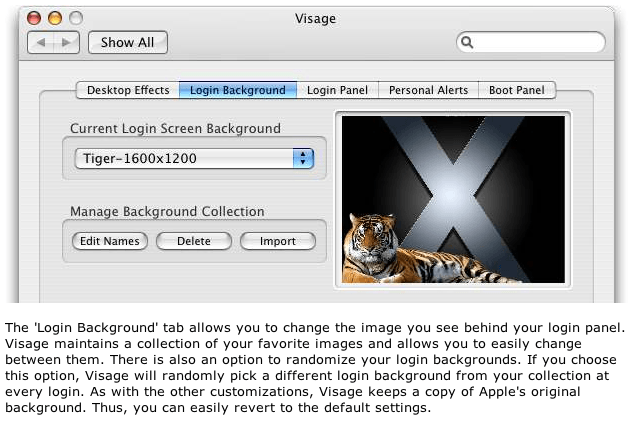Click the magnifying glass search icon
The height and width of the screenshot is (426, 632).
point(467,42)
